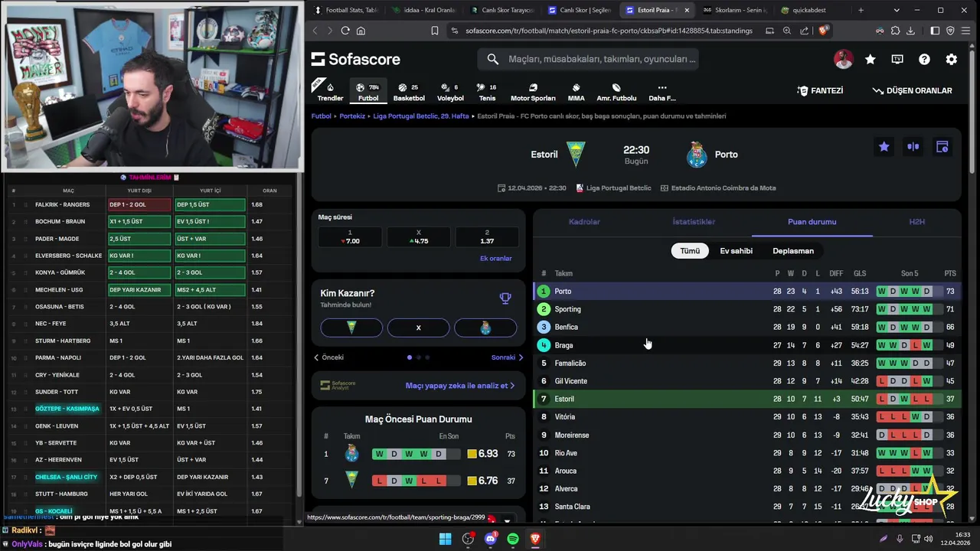Open the Tenis sport category
The image size is (980, 551).
487,91
